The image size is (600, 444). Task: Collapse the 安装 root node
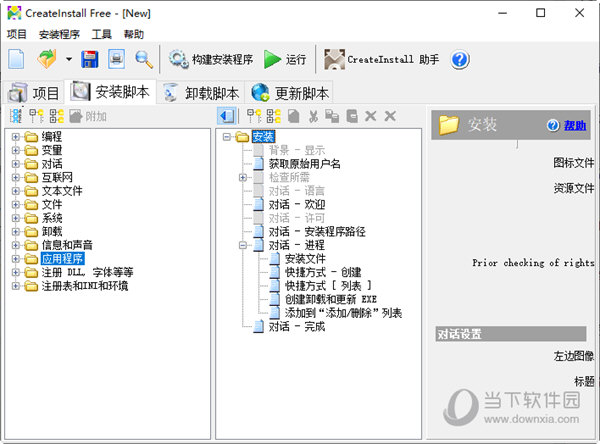coord(227,137)
